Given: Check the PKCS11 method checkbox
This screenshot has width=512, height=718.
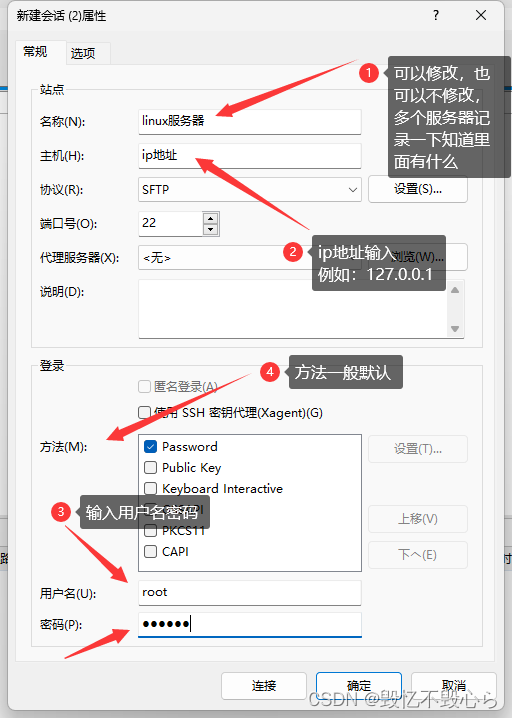Looking at the screenshot, I should [150, 531].
